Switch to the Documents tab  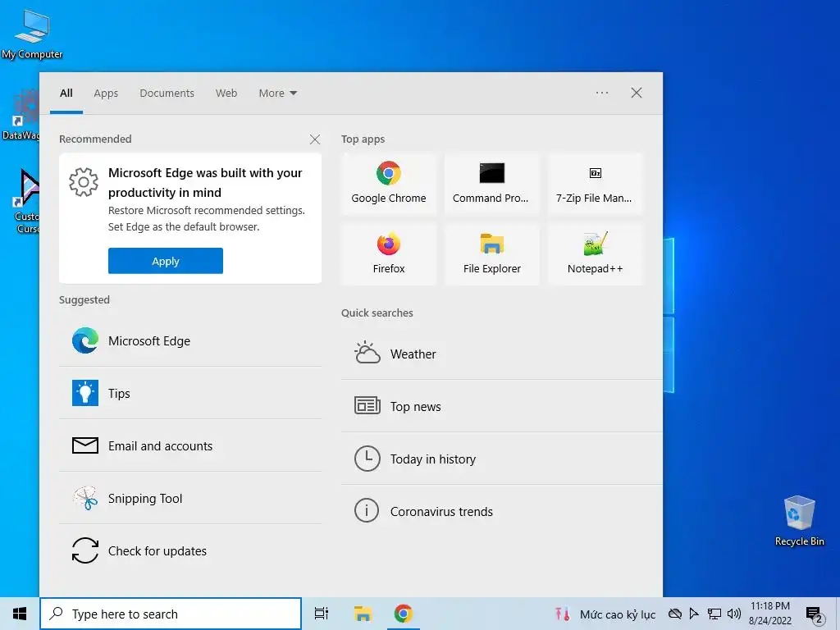(x=167, y=94)
